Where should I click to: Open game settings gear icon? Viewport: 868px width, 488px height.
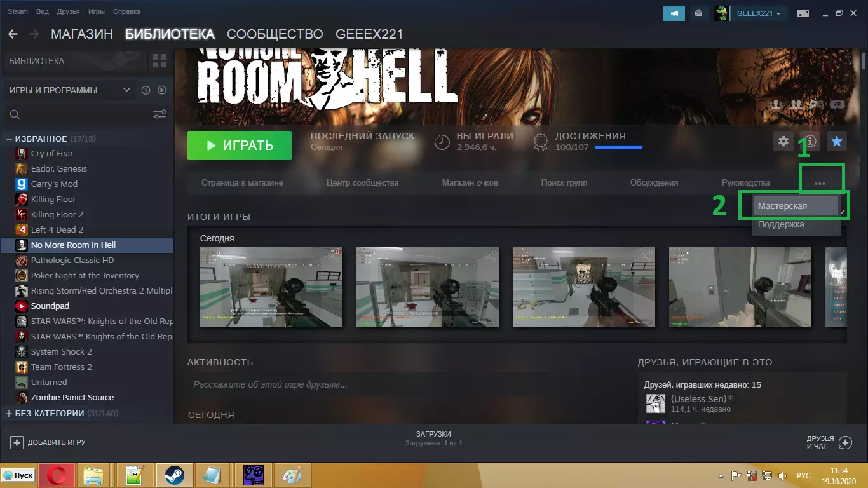783,141
